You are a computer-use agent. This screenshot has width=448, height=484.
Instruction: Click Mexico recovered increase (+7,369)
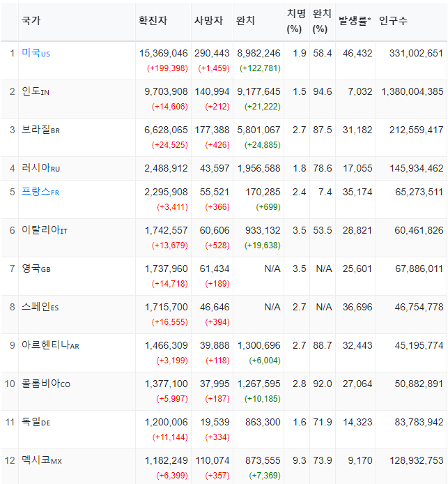(265, 476)
